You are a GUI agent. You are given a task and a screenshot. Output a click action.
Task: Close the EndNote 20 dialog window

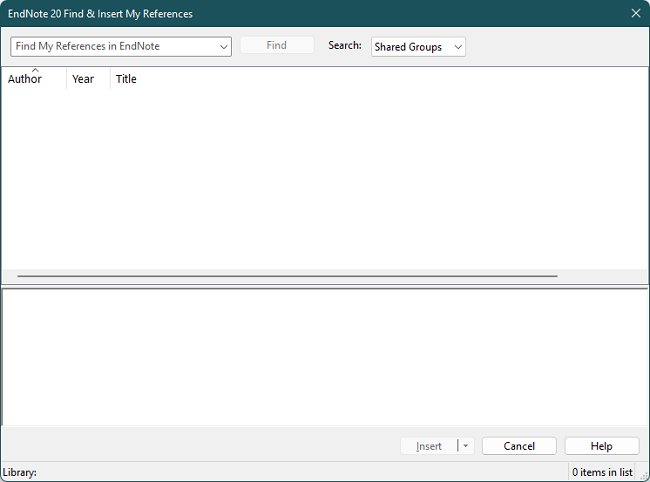coord(636,13)
